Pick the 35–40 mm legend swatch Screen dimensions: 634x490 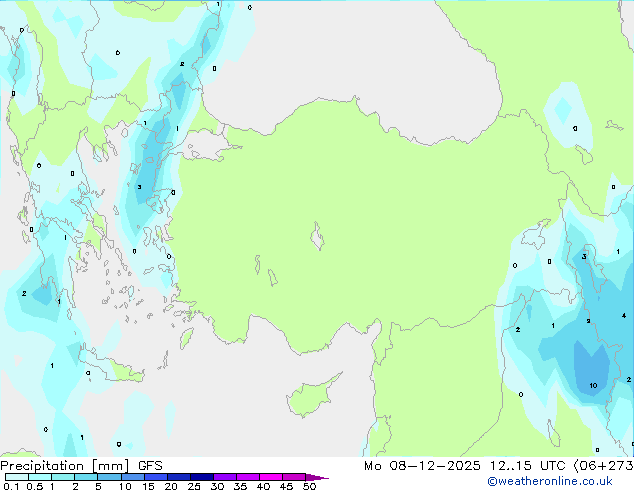click(x=247, y=477)
